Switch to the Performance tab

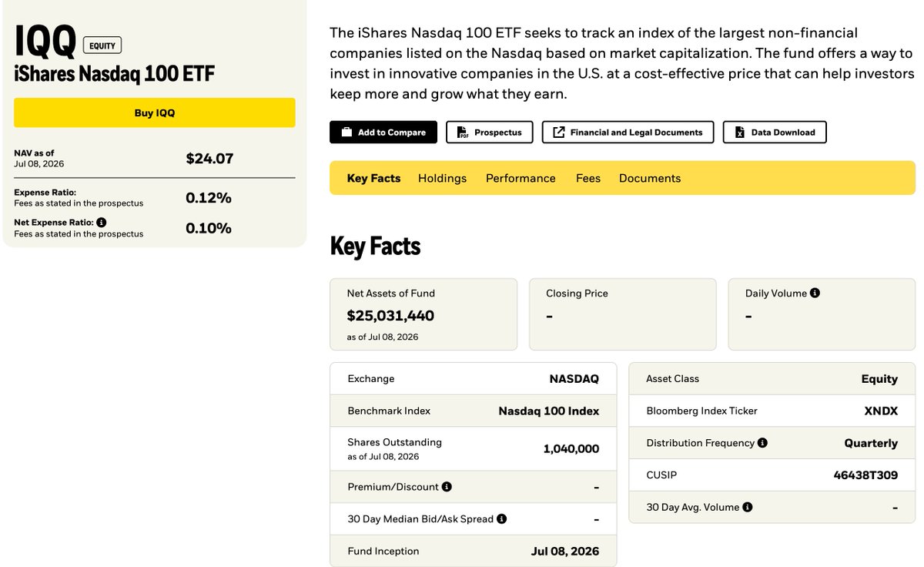(521, 178)
